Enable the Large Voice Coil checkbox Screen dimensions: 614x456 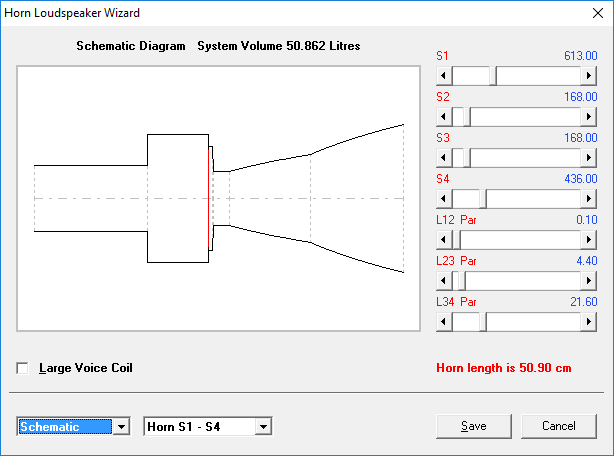(x=22, y=368)
